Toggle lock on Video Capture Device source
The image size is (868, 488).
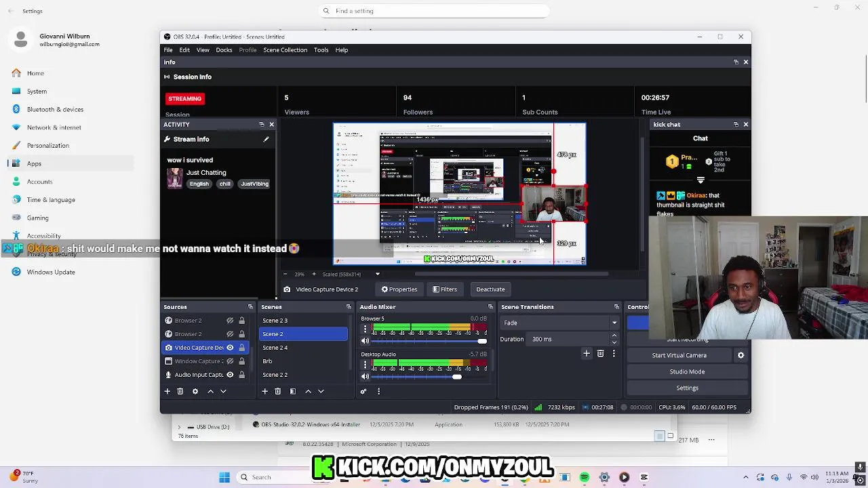241,348
